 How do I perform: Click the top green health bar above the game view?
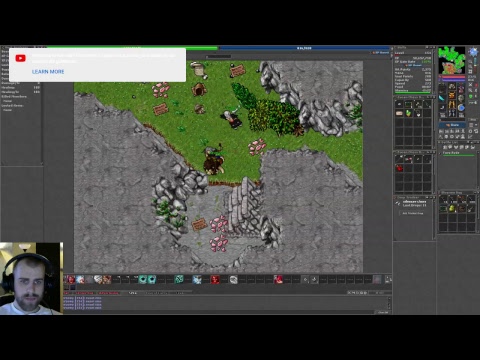[x=132, y=48]
